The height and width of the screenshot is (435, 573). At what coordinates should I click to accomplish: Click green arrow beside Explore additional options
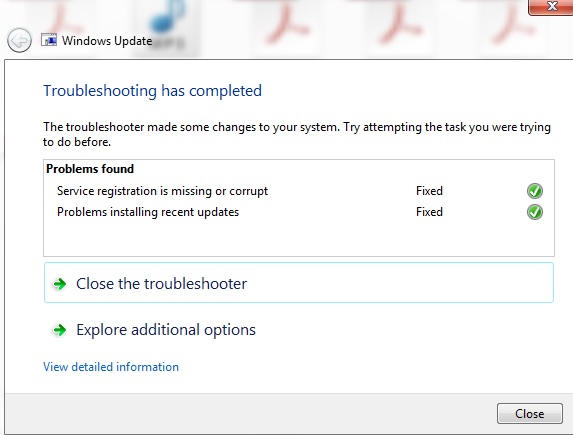coord(60,330)
